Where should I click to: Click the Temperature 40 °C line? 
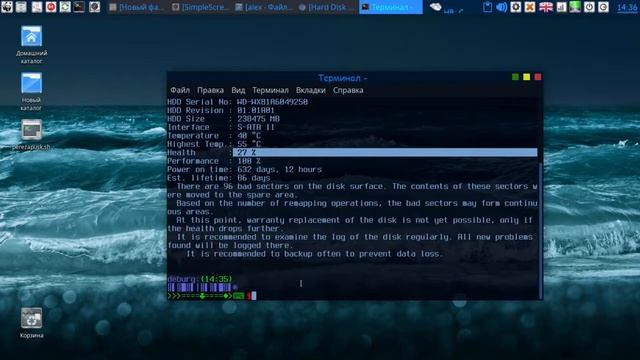(x=214, y=136)
